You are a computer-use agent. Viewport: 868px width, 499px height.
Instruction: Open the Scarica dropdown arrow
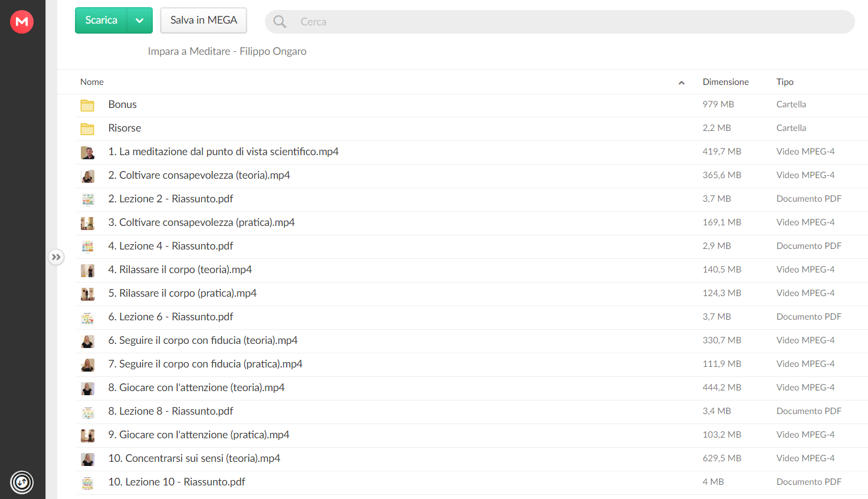pos(140,21)
